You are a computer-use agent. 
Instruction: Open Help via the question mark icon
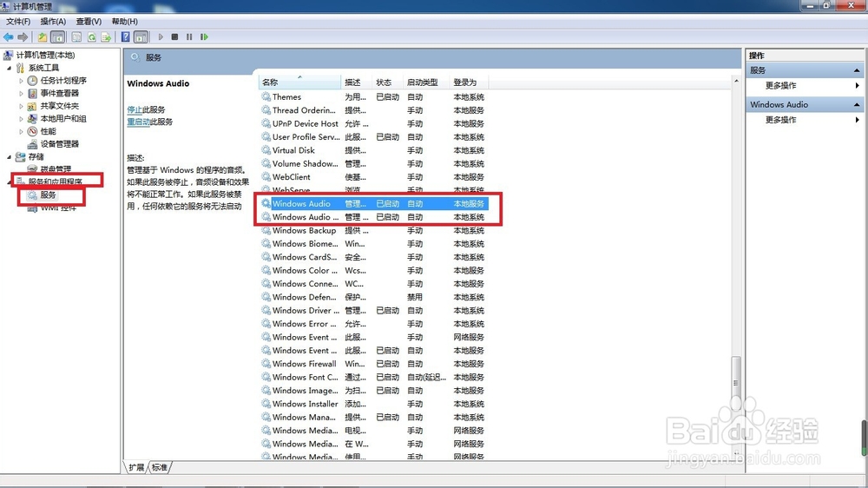126,37
